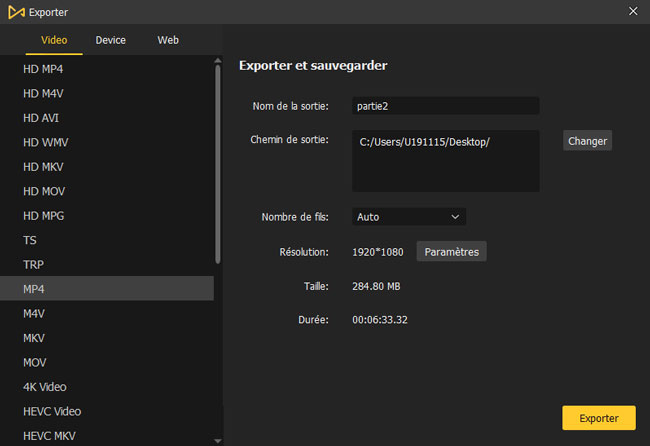Viewport: 650px width, 446px height.
Task: Switch to the Web tab
Action: click(168, 40)
